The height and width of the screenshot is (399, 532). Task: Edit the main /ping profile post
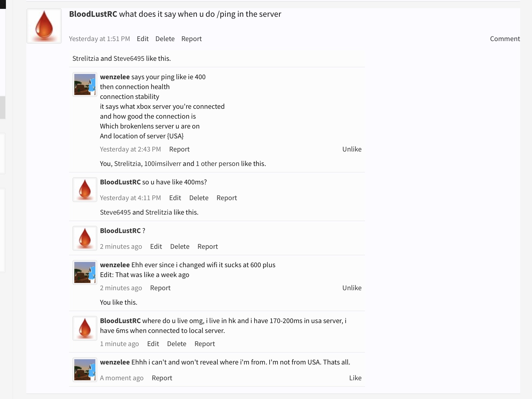143,39
